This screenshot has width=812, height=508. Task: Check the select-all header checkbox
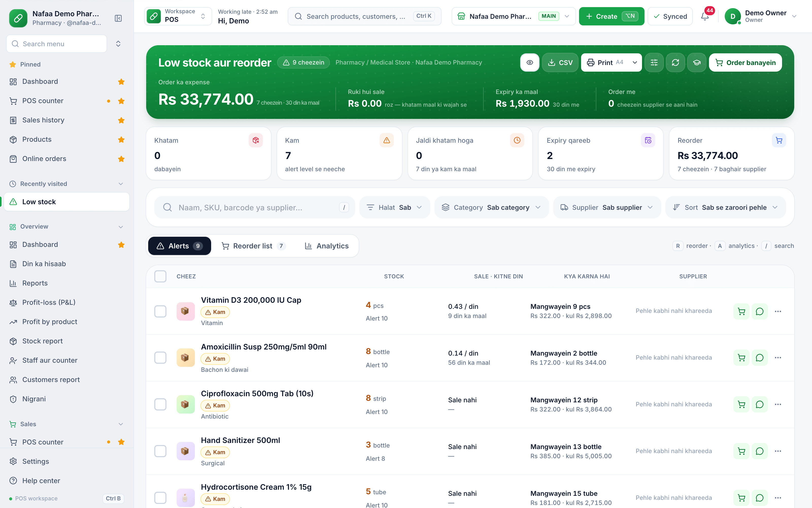point(160,276)
